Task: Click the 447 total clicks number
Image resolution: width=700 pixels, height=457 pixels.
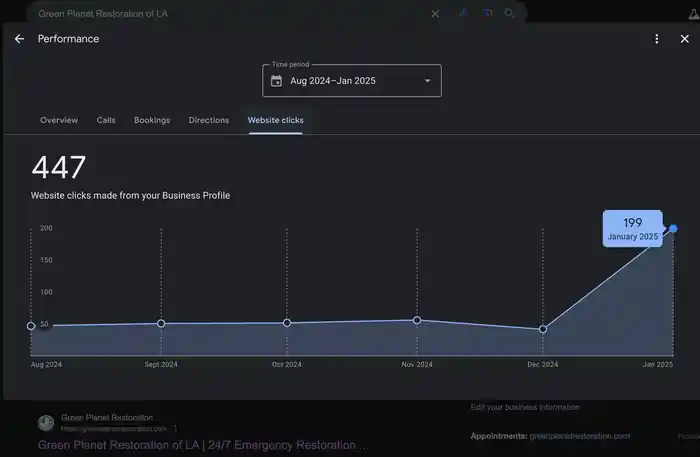Action: (x=58, y=167)
